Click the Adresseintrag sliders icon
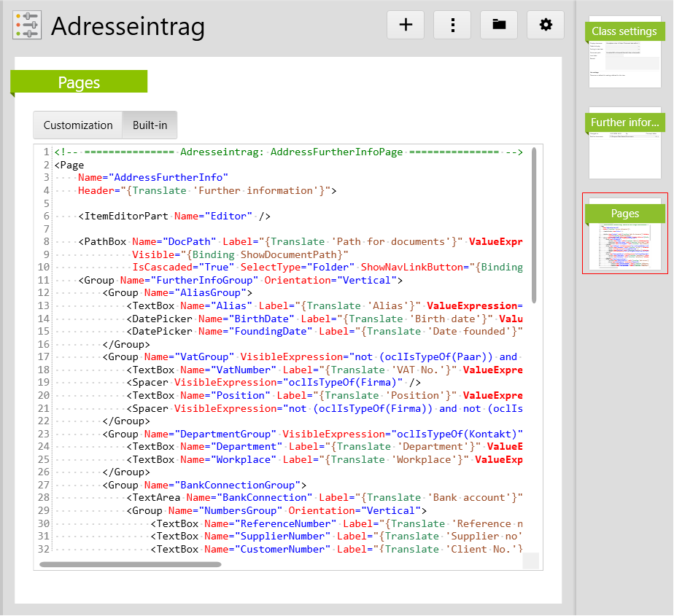This screenshot has height=616, width=674. 27,26
